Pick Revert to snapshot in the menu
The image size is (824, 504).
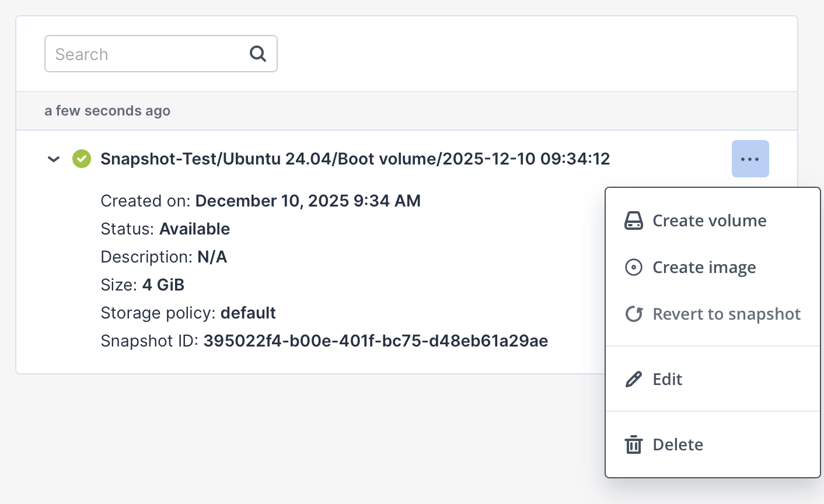(726, 314)
